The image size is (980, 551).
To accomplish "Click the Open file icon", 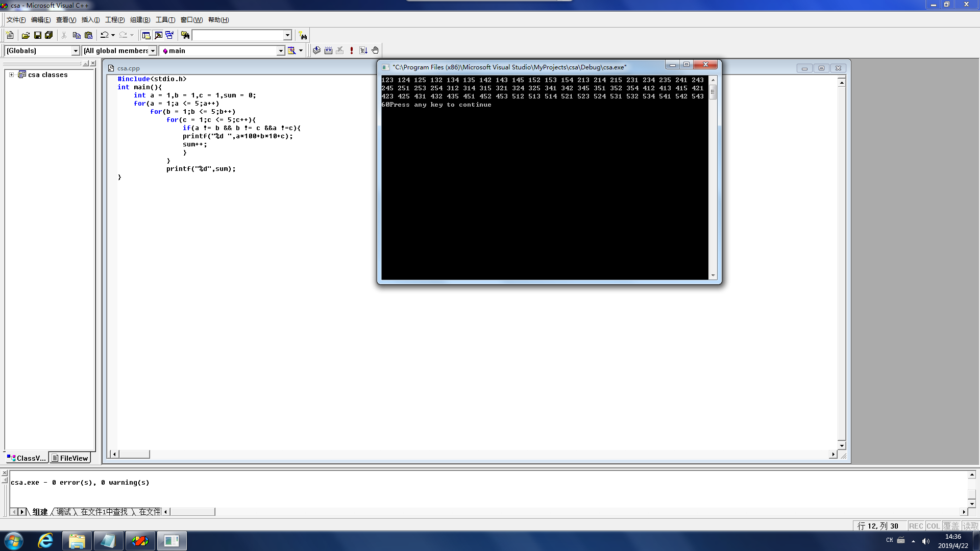I will [x=26, y=35].
